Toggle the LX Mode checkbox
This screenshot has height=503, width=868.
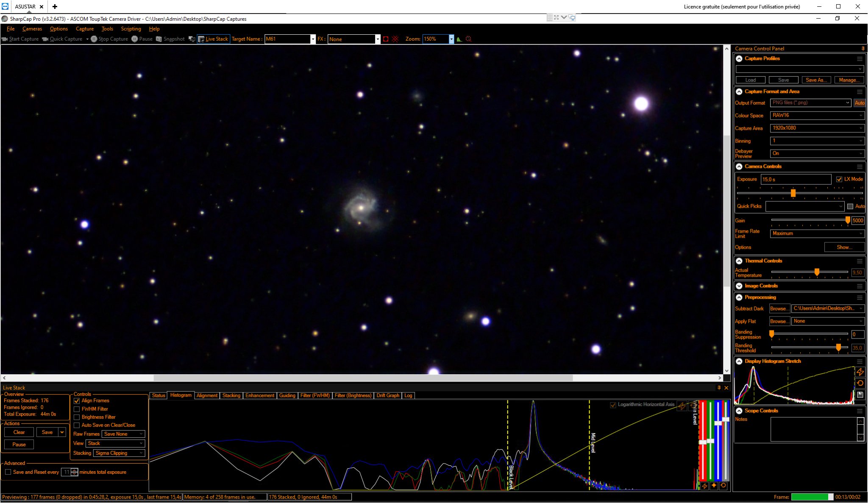tap(839, 179)
